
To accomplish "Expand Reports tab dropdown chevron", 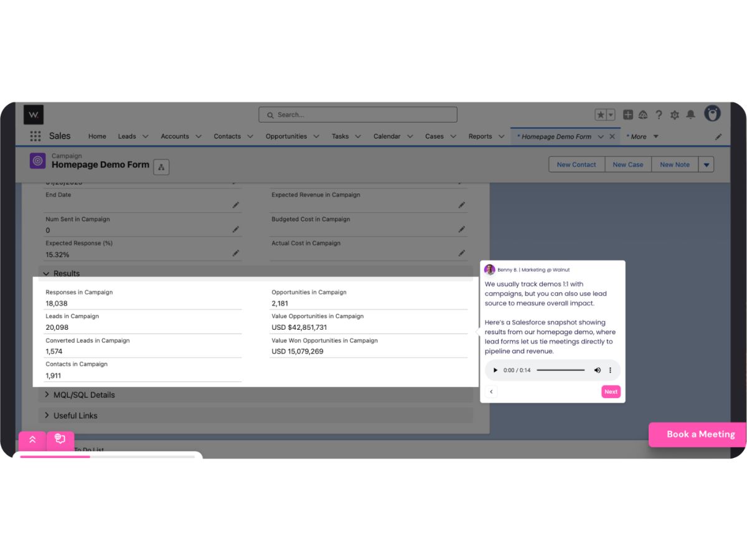I will click(502, 136).
